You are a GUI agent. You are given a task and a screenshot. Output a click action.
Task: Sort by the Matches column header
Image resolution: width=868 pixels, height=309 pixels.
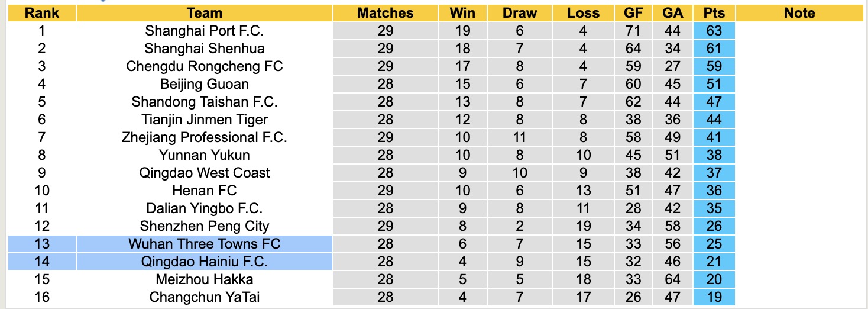tap(385, 13)
